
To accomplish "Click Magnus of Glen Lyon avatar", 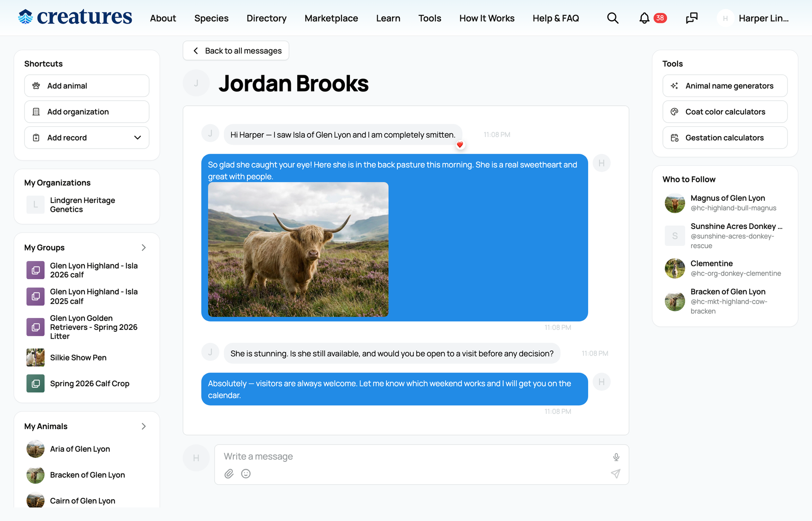I will pyautogui.click(x=675, y=203).
